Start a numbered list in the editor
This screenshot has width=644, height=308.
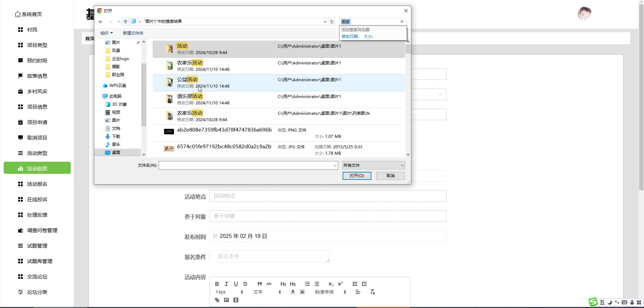[x=307, y=284]
